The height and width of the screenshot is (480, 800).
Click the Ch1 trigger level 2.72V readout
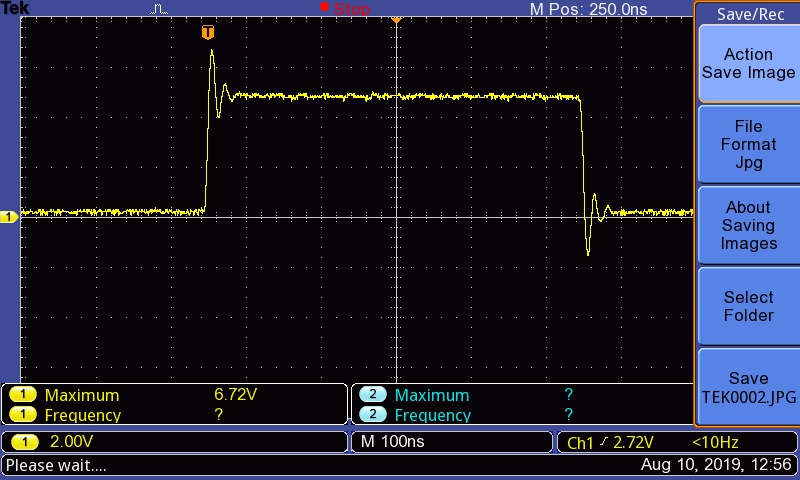(x=610, y=442)
